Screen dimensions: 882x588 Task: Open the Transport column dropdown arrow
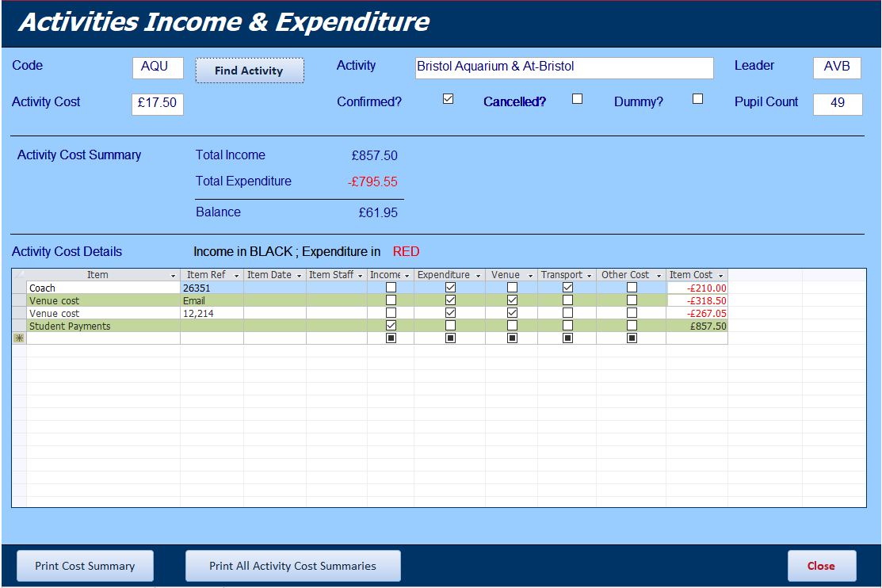(x=590, y=275)
